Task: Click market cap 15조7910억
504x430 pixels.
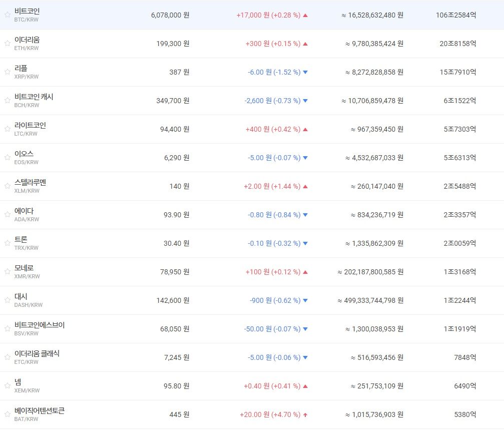Action: [x=458, y=72]
